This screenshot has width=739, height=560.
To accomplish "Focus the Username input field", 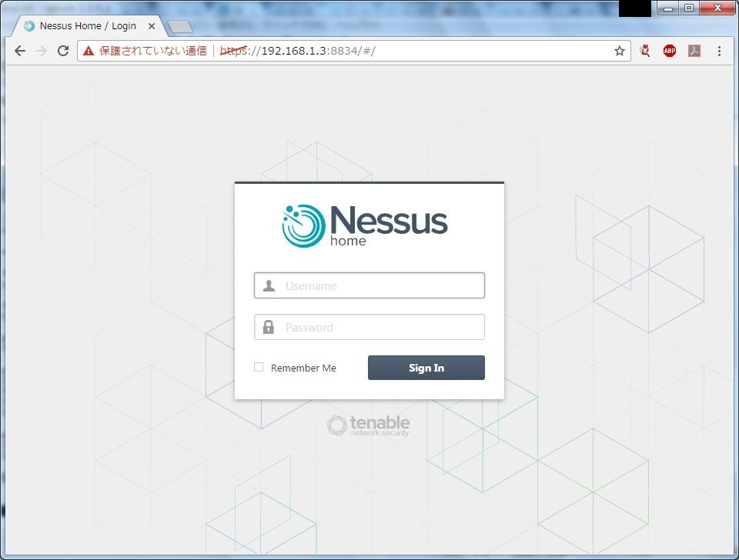I will click(369, 285).
